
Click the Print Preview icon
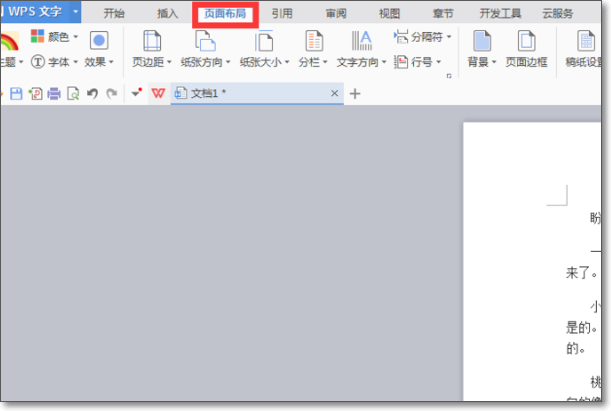pyautogui.click(x=73, y=93)
